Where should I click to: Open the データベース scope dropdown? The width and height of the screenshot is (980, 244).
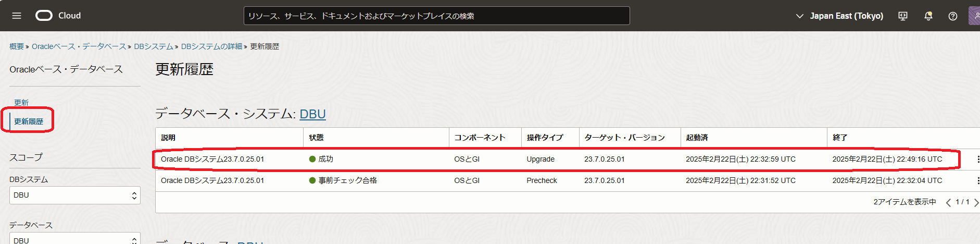point(75,239)
